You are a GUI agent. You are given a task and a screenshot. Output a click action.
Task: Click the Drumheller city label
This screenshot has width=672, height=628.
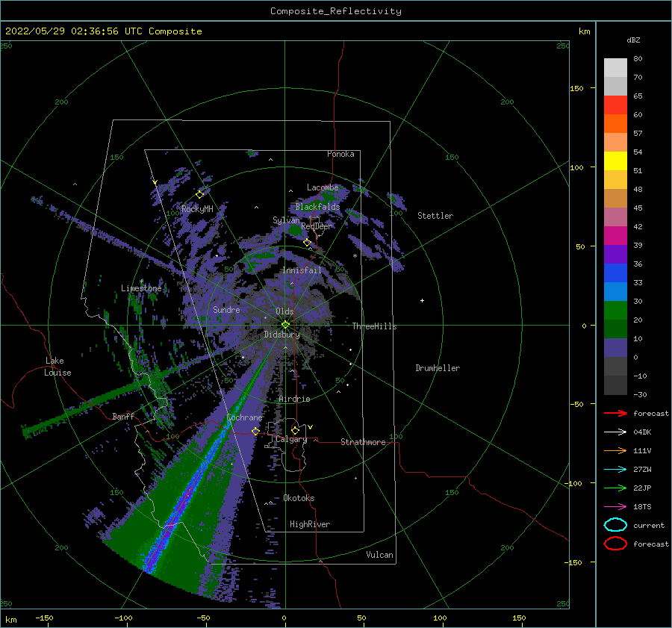click(x=438, y=368)
